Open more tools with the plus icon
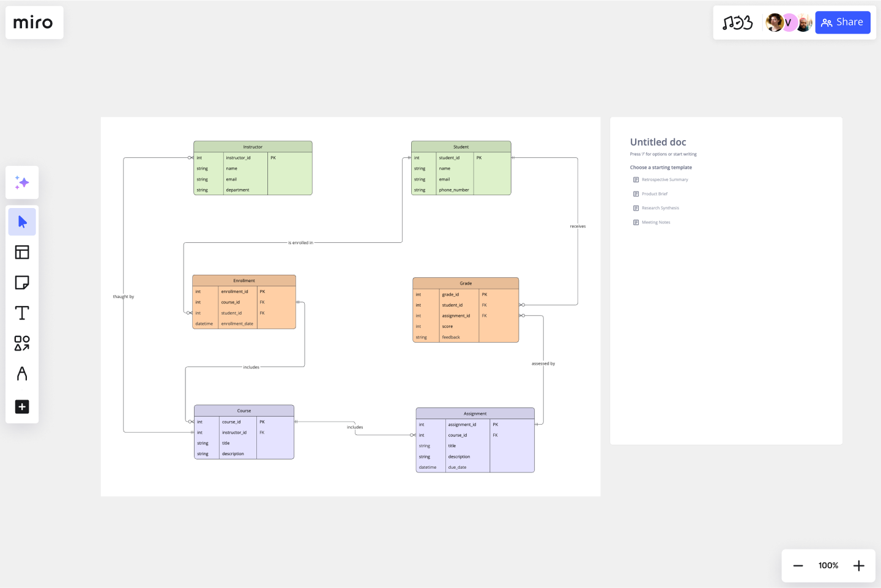This screenshot has width=881, height=588. click(22, 406)
